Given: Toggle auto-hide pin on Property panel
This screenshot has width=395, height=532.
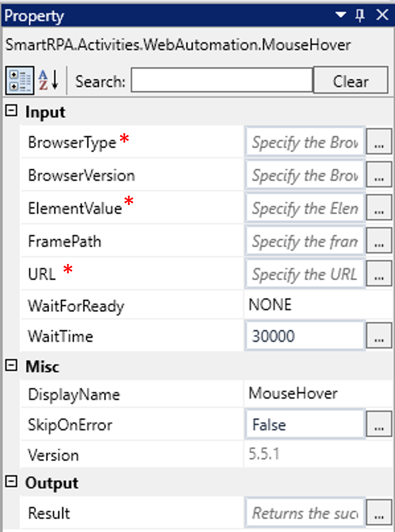Looking at the screenshot, I should pyautogui.click(x=360, y=15).
